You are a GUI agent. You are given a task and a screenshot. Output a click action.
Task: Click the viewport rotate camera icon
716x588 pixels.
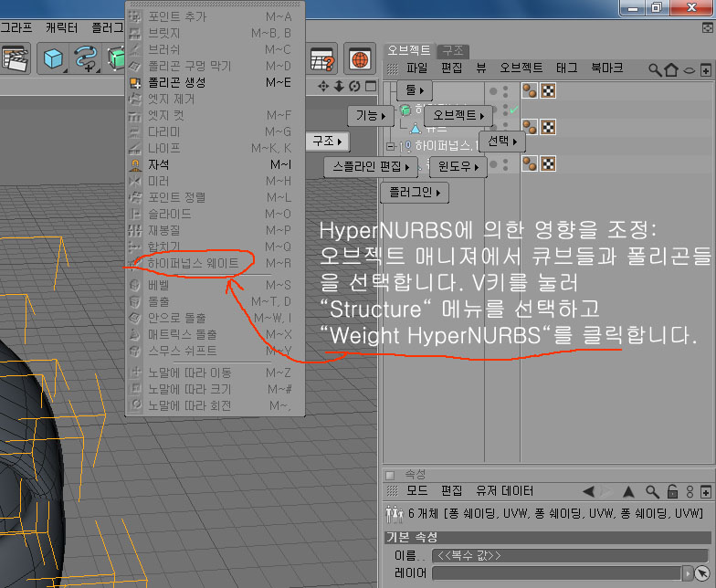354,86
